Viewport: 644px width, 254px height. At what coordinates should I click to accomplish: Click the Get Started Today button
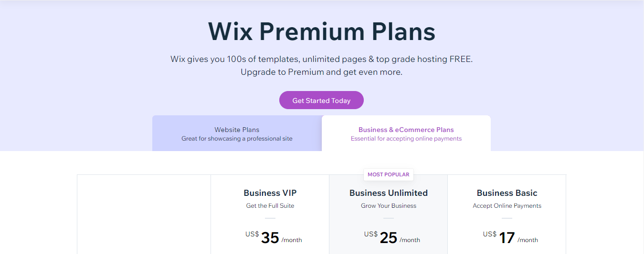(x=321, y=101)
